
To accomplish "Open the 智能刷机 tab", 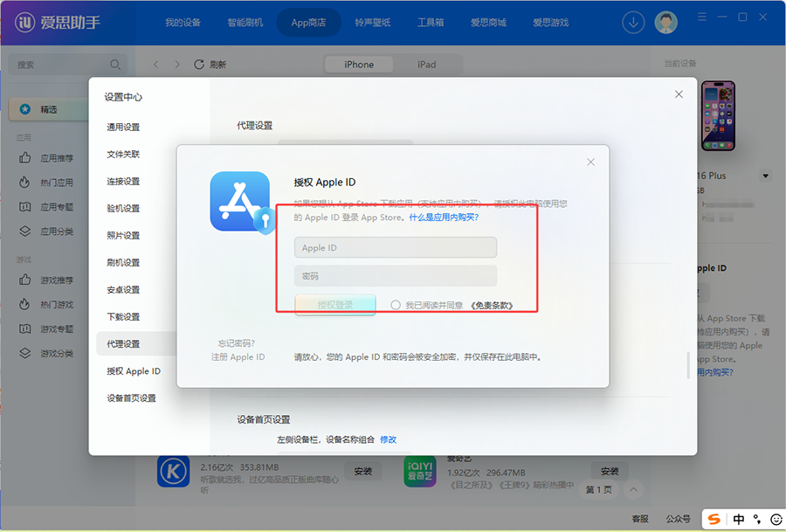I will point(245,23).
